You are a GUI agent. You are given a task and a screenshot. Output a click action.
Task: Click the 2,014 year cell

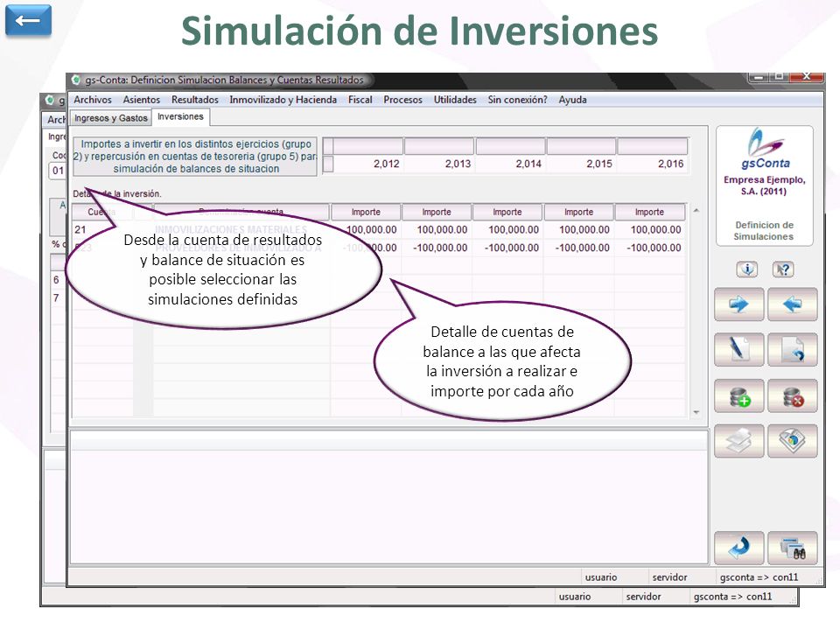pyautogui.click(x=510, y=164)
